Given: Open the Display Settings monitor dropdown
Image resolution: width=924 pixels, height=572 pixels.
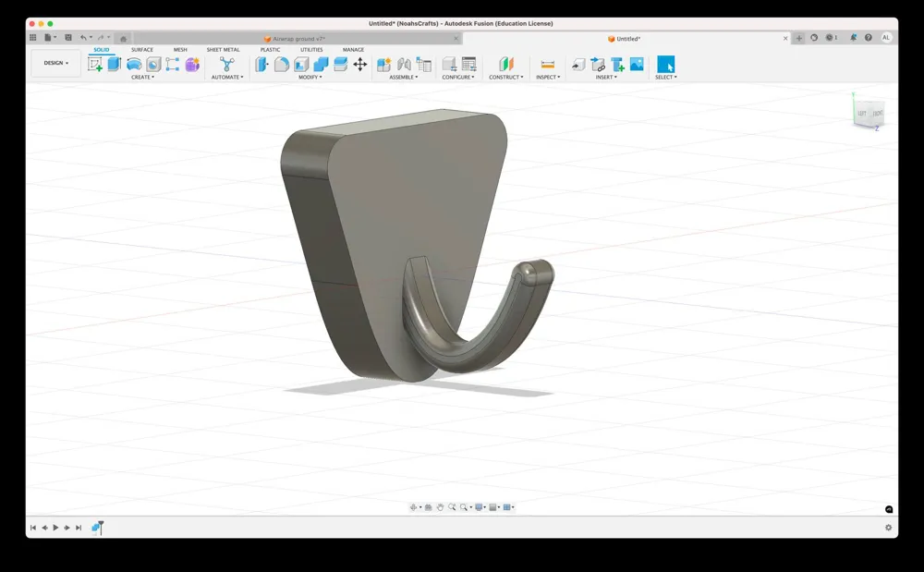Looking at the screenshot, I should [x=480, y=507].
